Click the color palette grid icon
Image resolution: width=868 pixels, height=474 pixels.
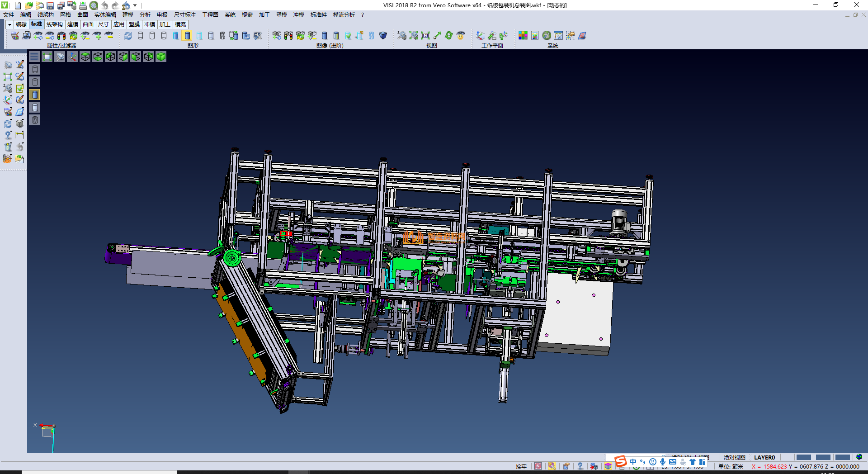[x=523, y=36]
